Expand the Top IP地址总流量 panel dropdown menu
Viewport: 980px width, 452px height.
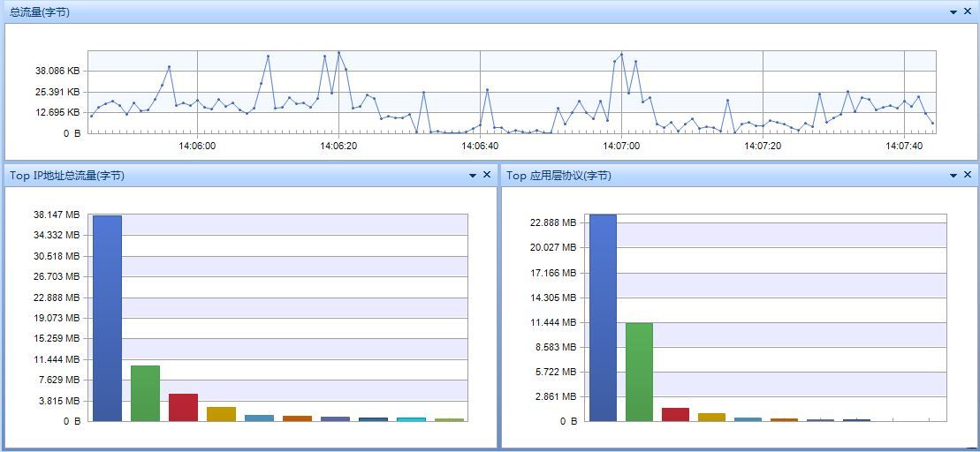pyautogui.click(x=473, y=176)
